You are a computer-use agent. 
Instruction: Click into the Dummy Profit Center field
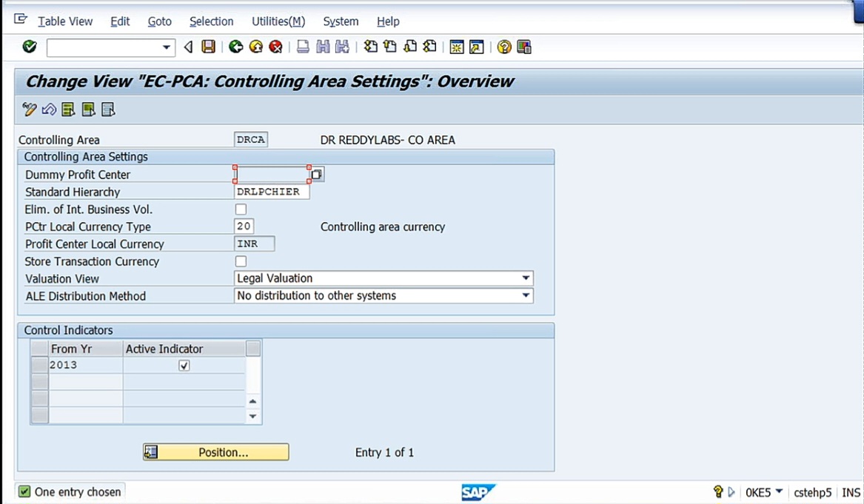272,174
